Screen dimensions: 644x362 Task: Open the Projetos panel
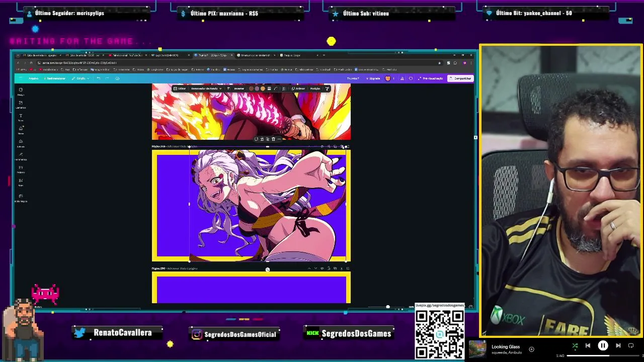[21, 169]
